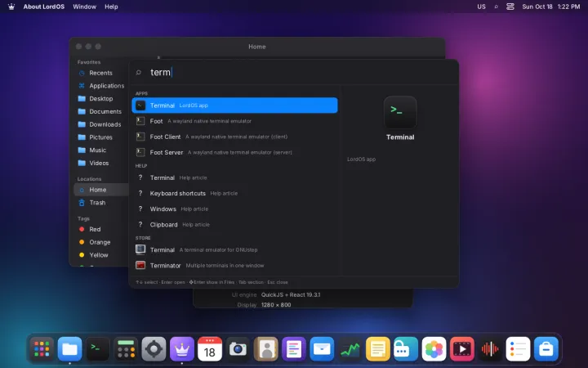
Task: Open the Window menu
Action: click(84, 7)
